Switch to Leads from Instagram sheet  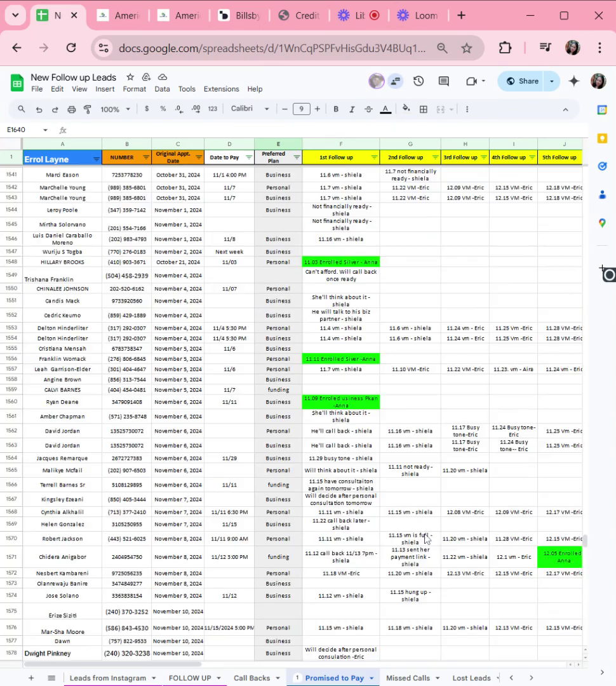pos(107,678)
